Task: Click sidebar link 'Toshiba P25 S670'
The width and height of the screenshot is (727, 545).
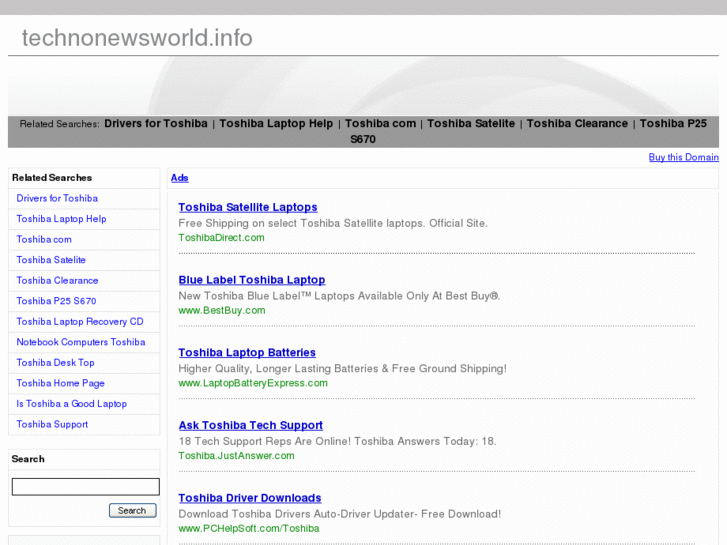Action: point(56,301)
